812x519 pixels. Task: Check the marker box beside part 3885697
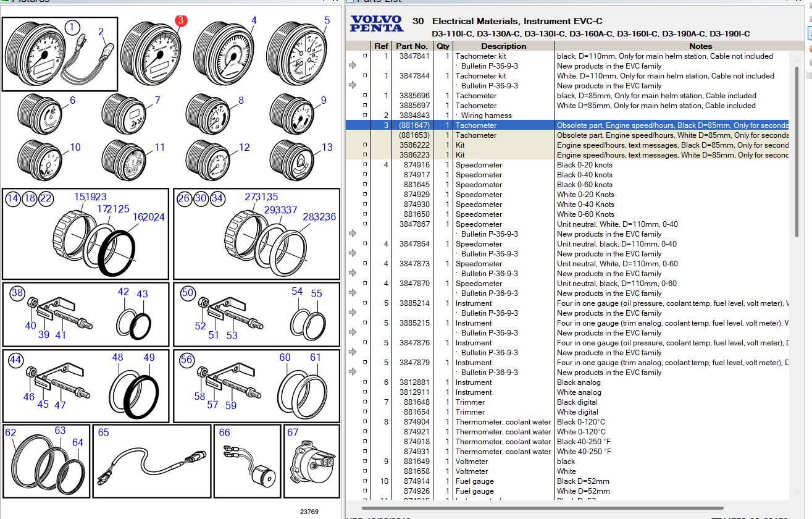(365, 105)
